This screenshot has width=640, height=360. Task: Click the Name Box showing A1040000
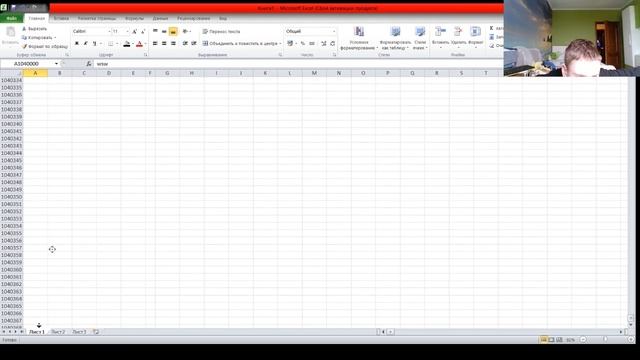point(27,64)
